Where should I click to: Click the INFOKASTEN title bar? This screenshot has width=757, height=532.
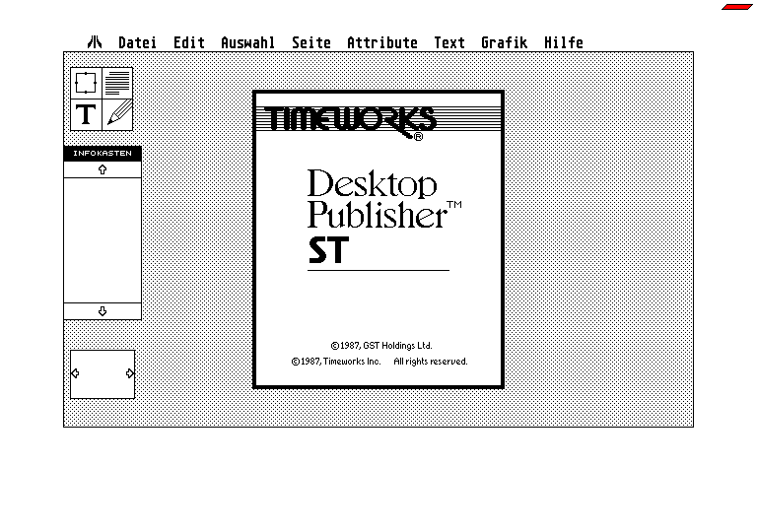pos(103,153)
